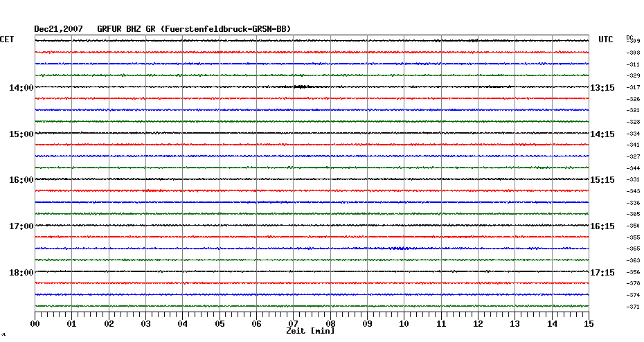Select the DC offset value -317

(x=634, y=87)
